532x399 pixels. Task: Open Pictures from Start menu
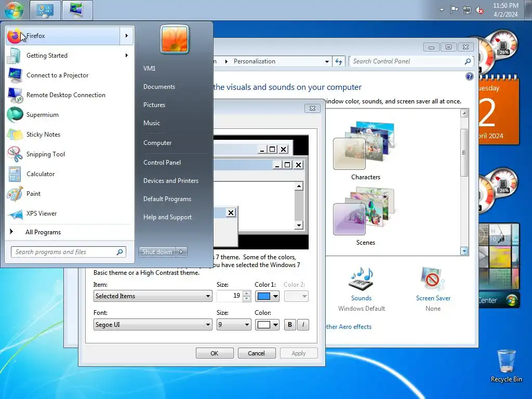154,105
